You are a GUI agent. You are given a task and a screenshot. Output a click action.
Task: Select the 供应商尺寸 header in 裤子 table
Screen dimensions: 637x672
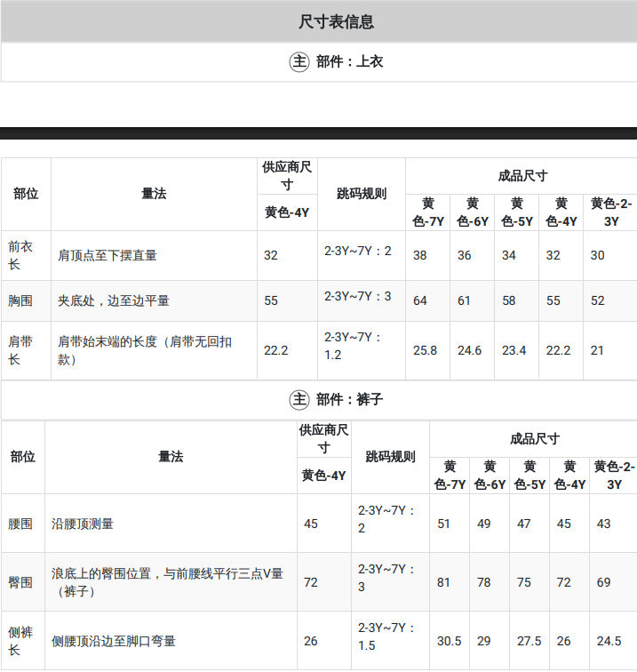tap(324, 439)
